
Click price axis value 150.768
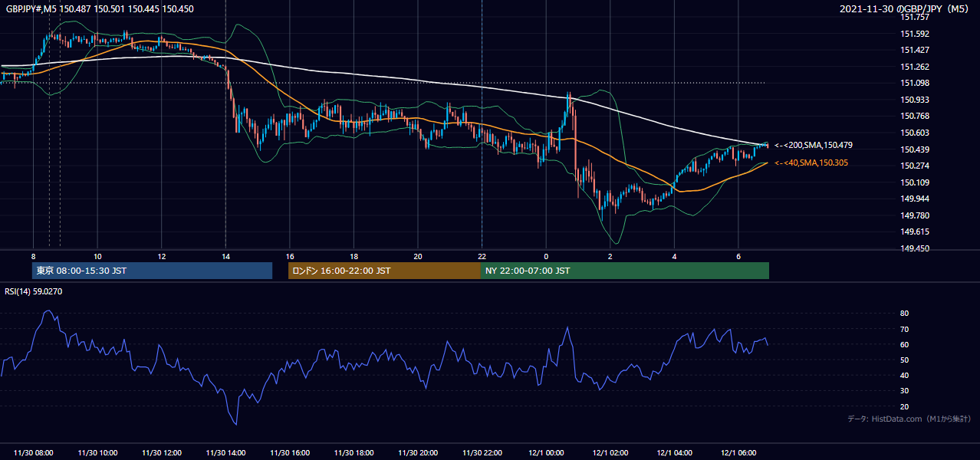pyautogui.click(x=914, y=116)
